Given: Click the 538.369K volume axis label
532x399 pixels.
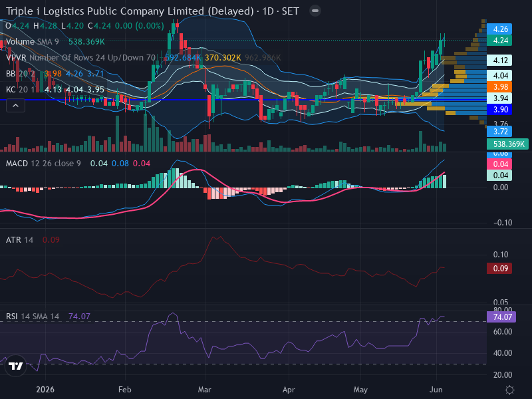Looking at the screenshot, I should pyautogui.click(x=507, y=144).
